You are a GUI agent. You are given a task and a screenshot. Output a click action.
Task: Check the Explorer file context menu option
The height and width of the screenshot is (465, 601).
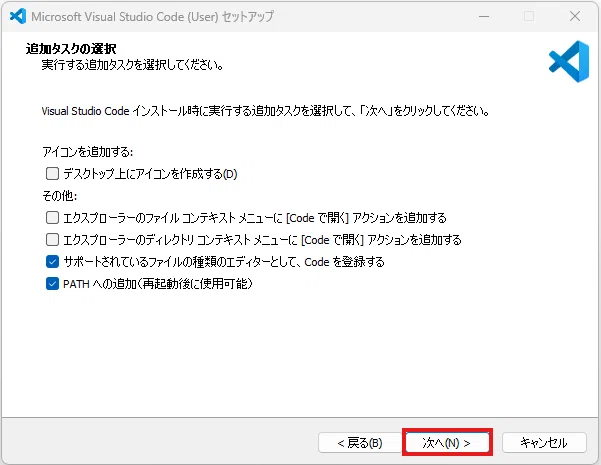(x=52, y=218)
